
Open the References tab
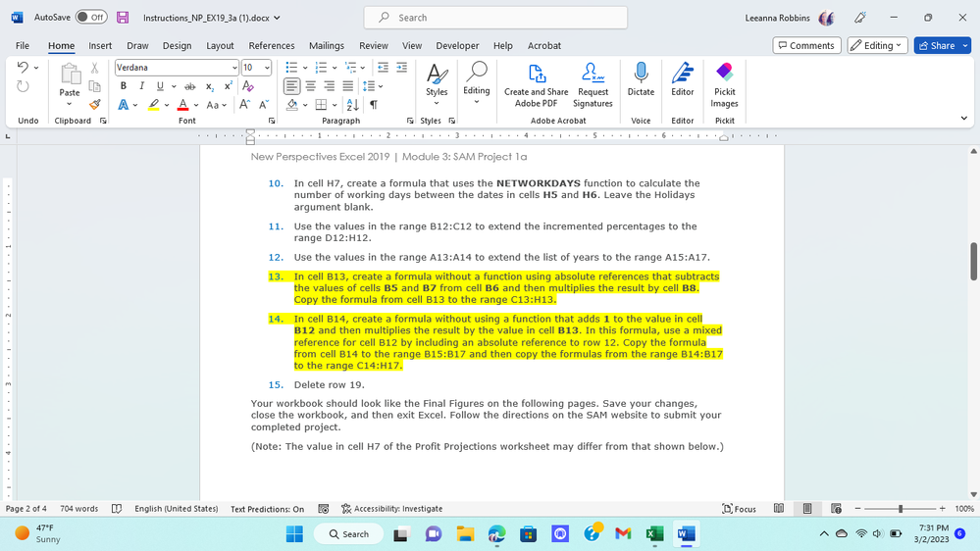(x=272, y=46)
